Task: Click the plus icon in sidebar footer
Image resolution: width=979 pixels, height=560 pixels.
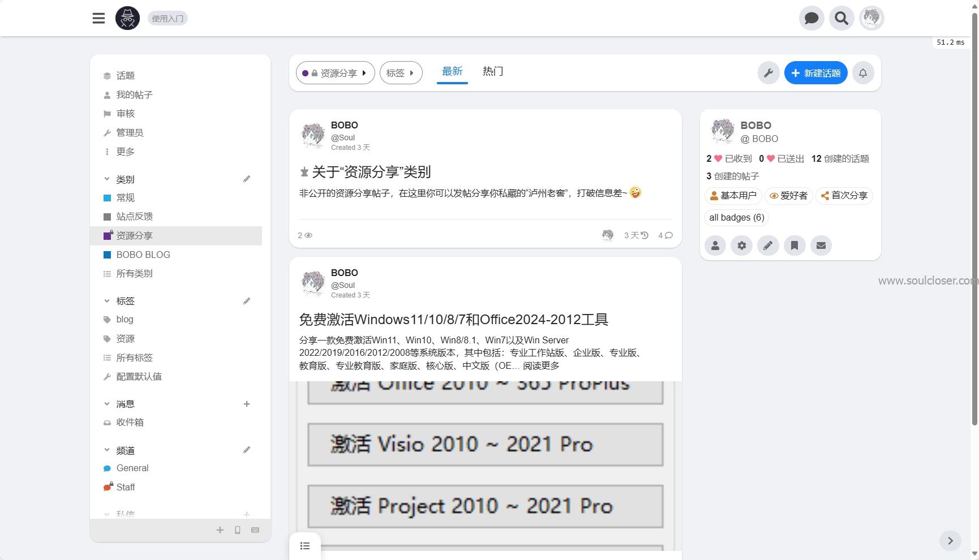Action: point(220,530)
